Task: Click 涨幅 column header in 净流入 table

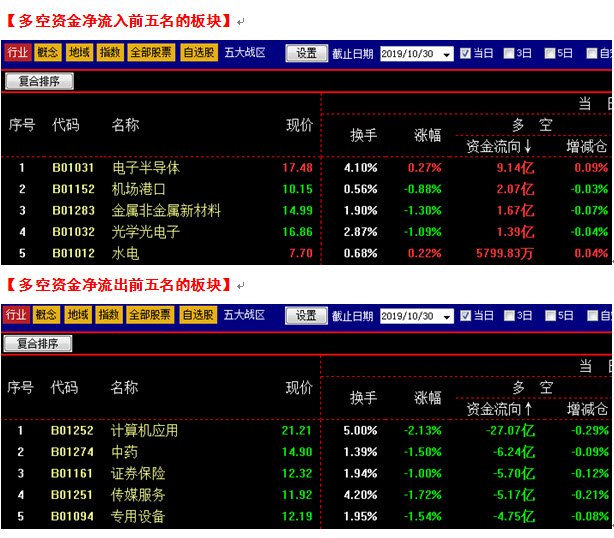Action: 428,135
